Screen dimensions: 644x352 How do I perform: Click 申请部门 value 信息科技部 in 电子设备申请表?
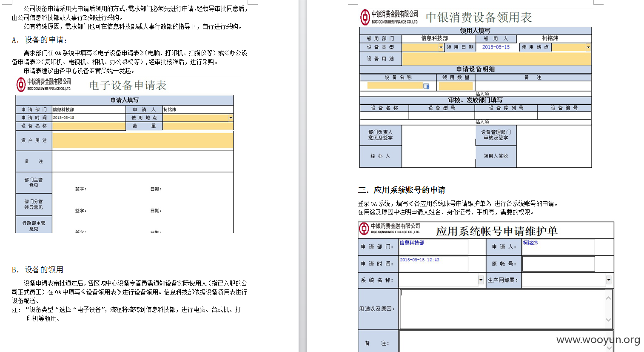coord(63,109)
